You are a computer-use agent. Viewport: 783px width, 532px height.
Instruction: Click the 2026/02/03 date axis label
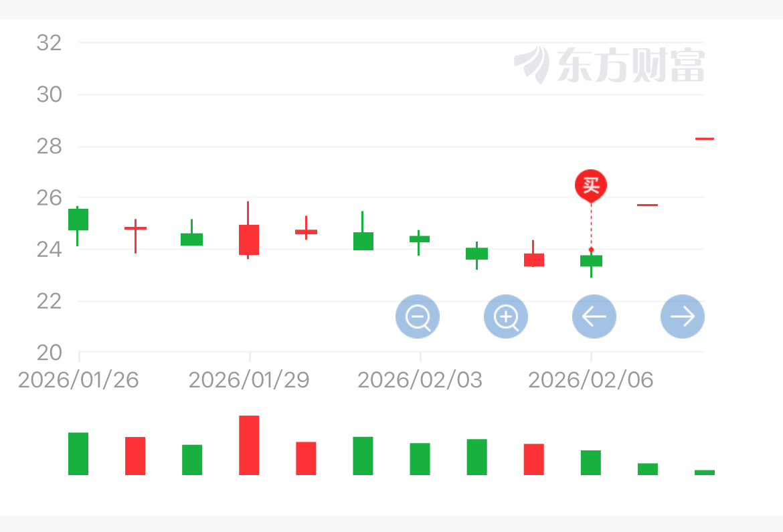coord(420,380)
